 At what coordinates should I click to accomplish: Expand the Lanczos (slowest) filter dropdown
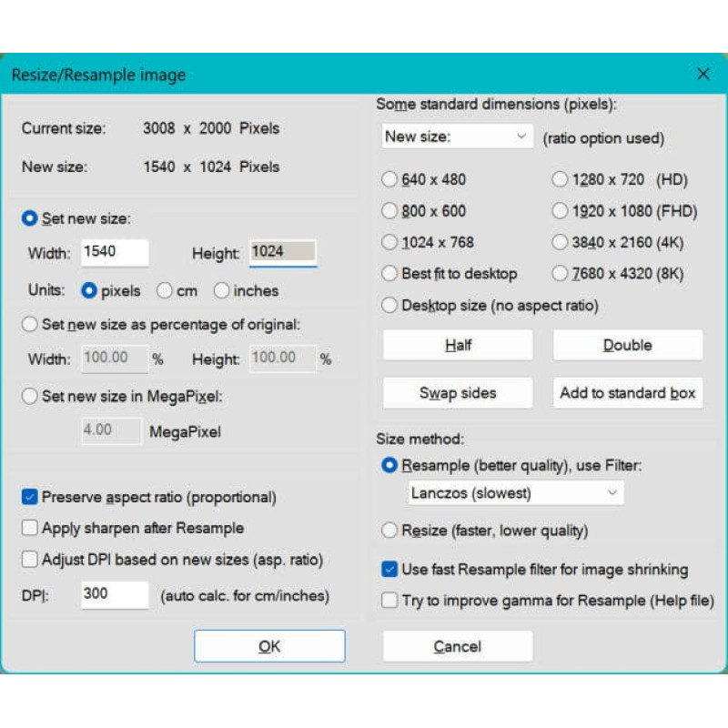point(516,492)
